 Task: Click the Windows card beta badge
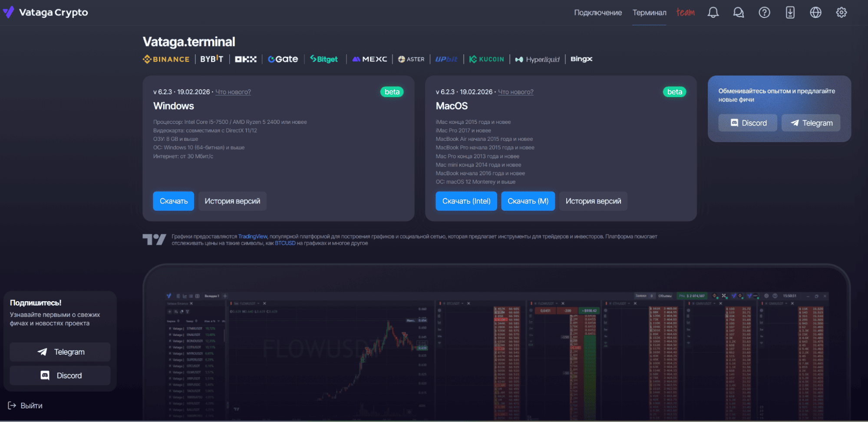392,92
